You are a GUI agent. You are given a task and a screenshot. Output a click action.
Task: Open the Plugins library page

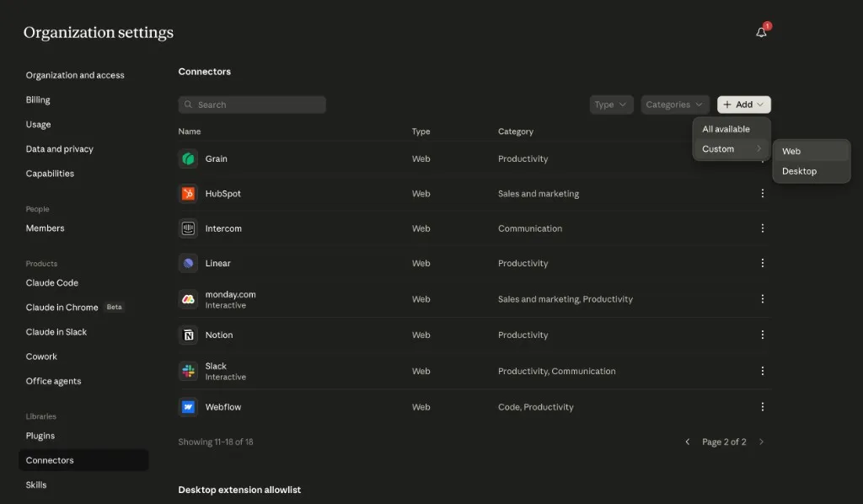[40, 436]
